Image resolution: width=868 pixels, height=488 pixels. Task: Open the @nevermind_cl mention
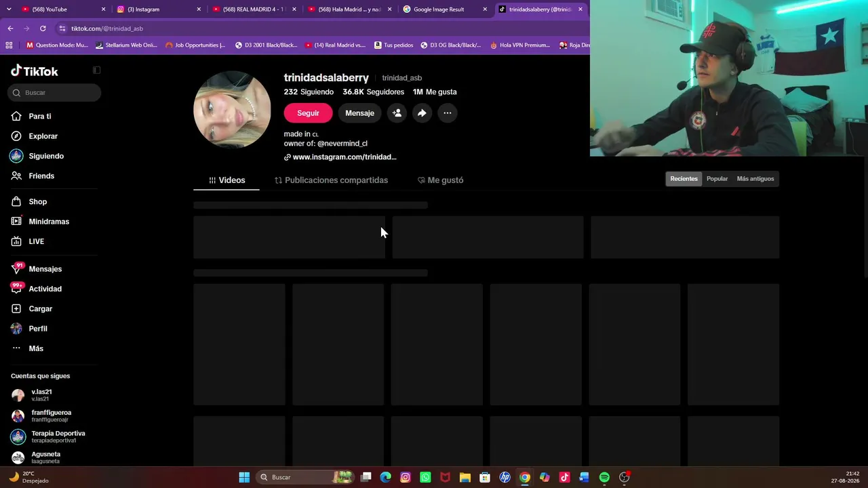(x=342, y=144)
